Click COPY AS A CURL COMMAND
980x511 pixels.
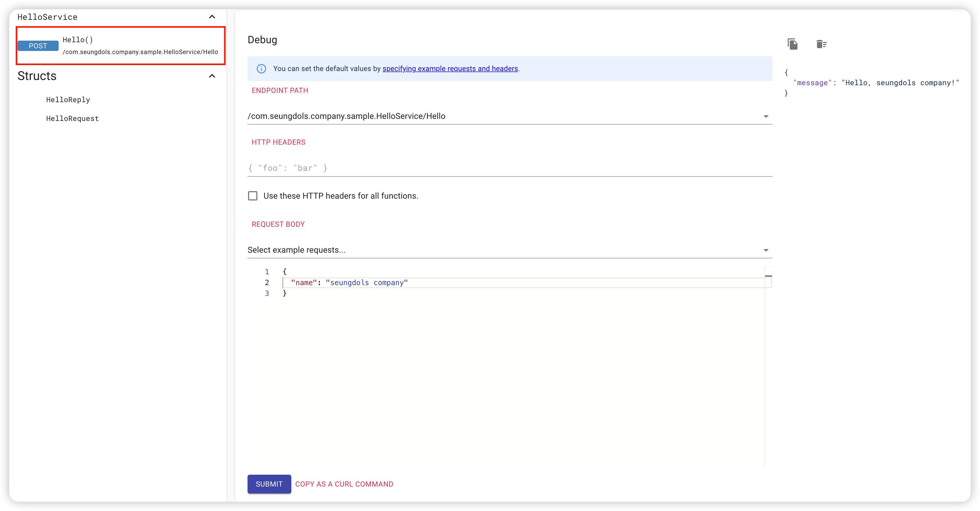click(344, 484)
